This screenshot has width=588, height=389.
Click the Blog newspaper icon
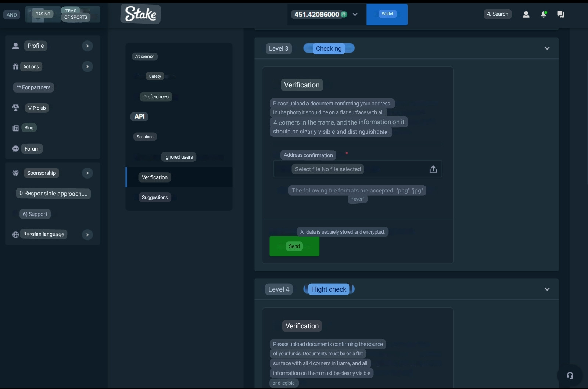click(x=15, y=128)
